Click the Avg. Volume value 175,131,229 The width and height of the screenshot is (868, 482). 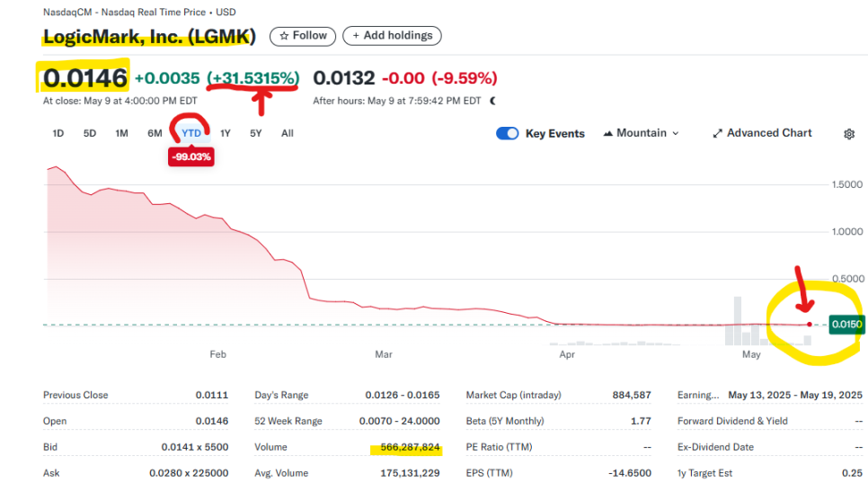point(411,473)
